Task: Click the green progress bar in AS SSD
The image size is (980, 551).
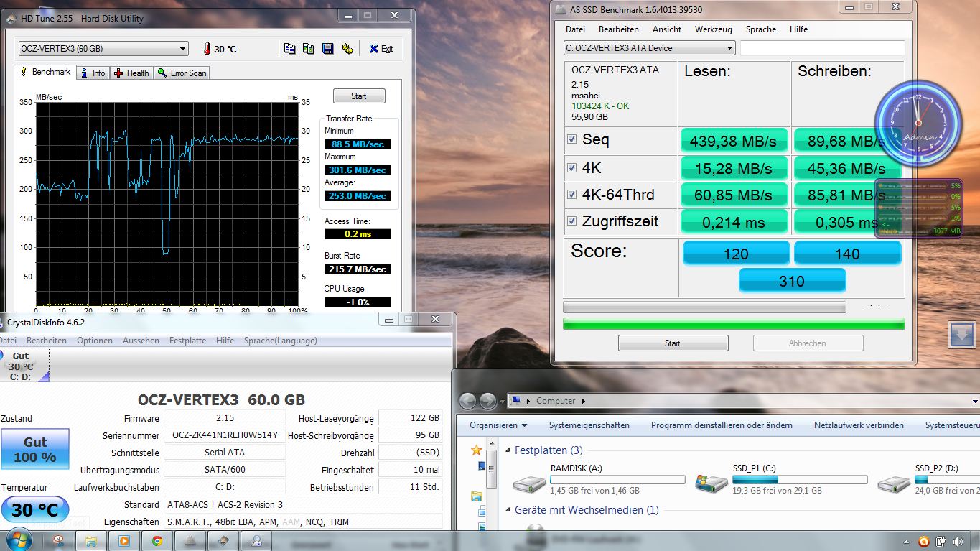Action: pyautogui.click(x=734, y=324)
